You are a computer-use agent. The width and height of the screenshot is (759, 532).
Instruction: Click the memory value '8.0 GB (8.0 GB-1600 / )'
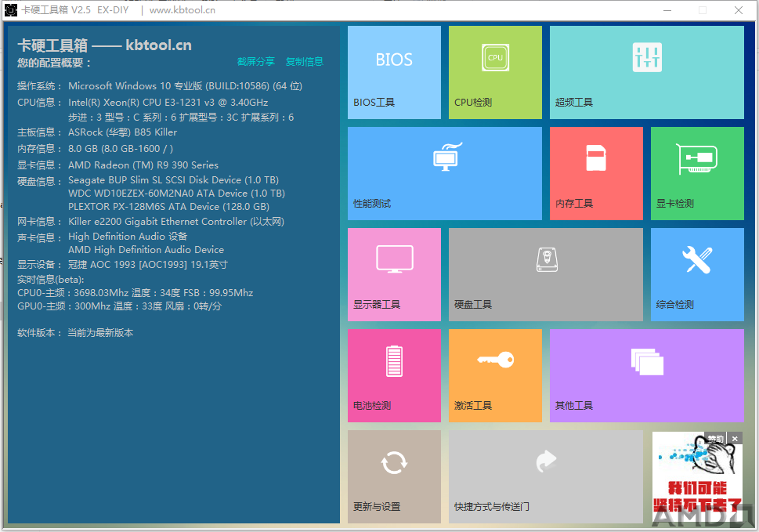click(121, 149)
